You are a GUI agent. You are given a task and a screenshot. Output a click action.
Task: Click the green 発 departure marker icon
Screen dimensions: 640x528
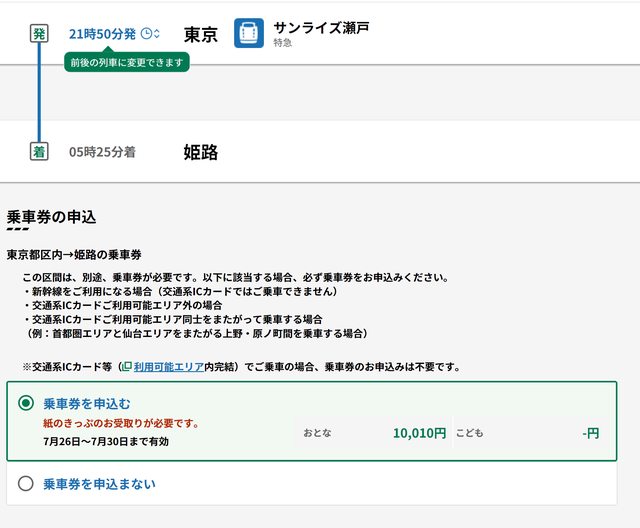pyautogui.click(x=39, y=33)
